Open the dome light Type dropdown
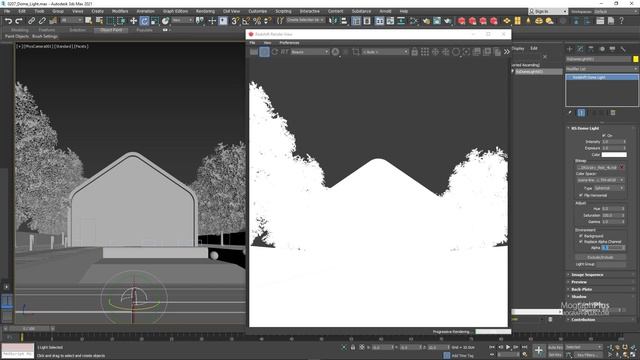The width and height of the screenshot is (640, 360). 609,188
